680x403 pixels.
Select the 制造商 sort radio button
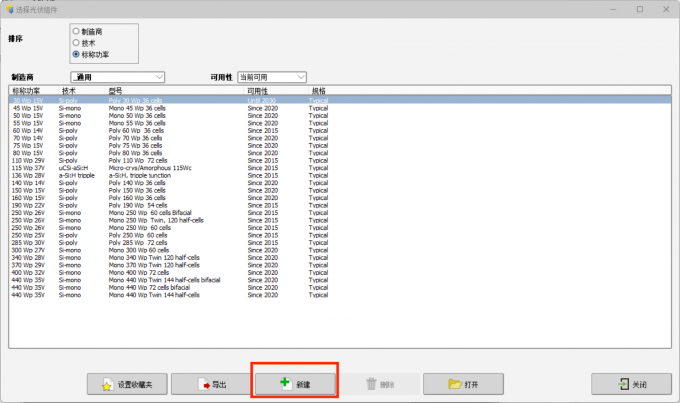click(x=77, y=31)
